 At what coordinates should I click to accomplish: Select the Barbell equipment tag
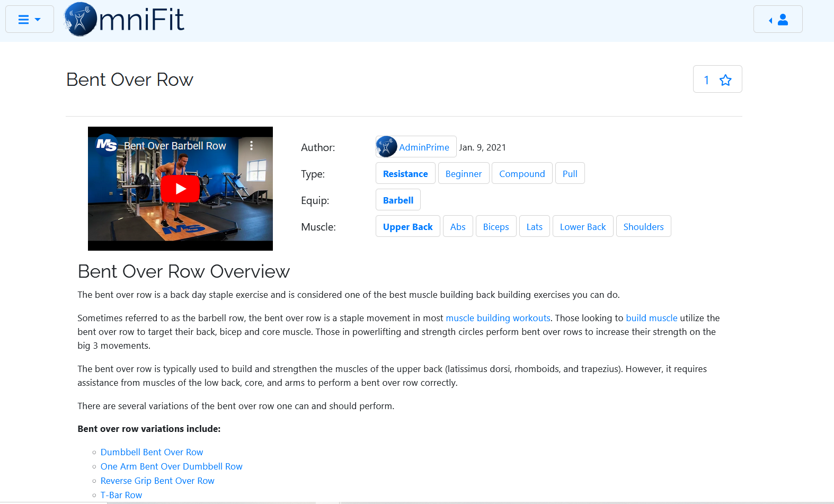pyautogui.click(x=398, y=200)
